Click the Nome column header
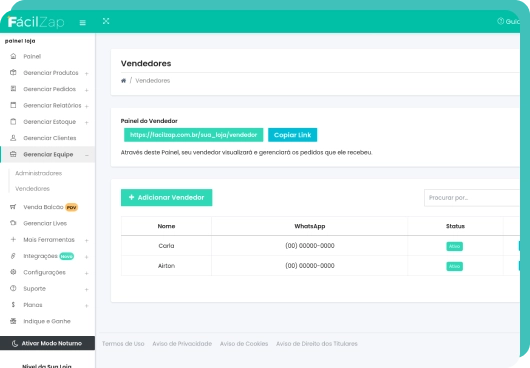 (166, 226)
